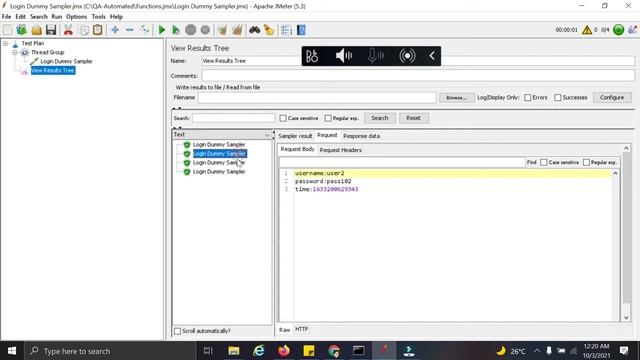Viewport: 640px width, 360px height.
Task: Enable Case sensitive for results search
Action: click(283, 118)
